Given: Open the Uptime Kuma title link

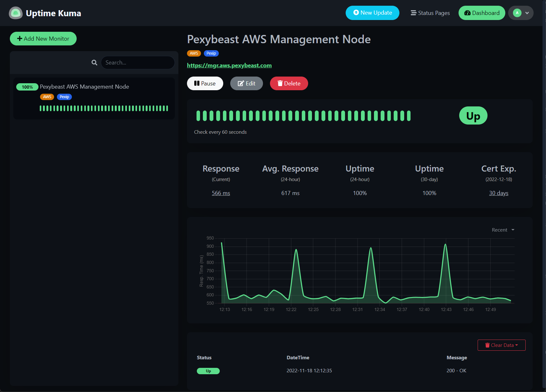Looking at the screenshot, I should [x=53, y=13].
